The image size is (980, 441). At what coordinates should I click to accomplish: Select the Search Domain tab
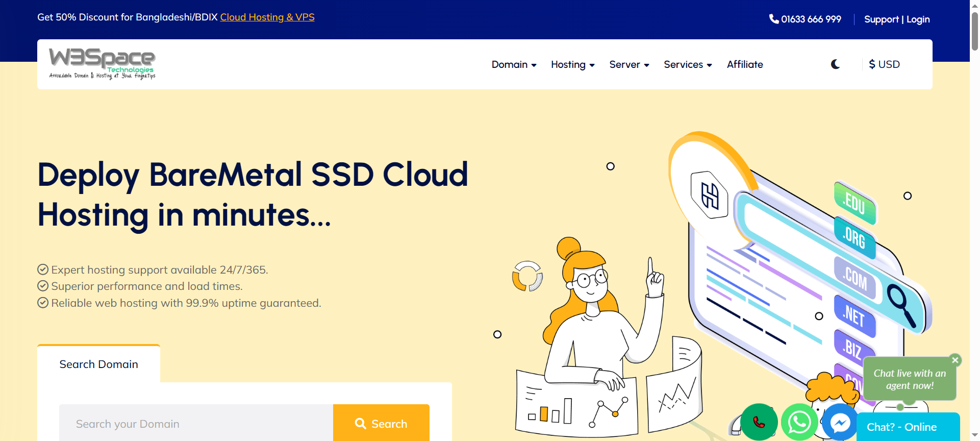pyautogui.click(x=98, y=364)
